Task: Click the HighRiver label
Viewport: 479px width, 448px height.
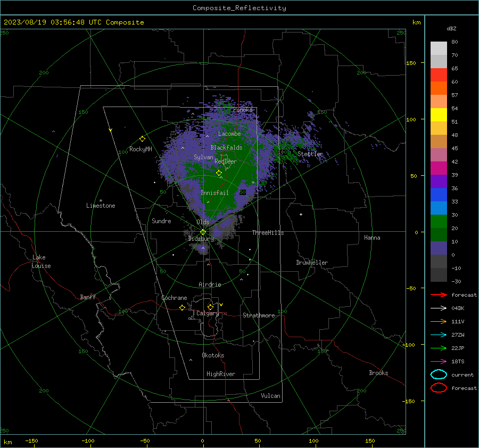Action: pyautogui.click(x=221, y=374)
